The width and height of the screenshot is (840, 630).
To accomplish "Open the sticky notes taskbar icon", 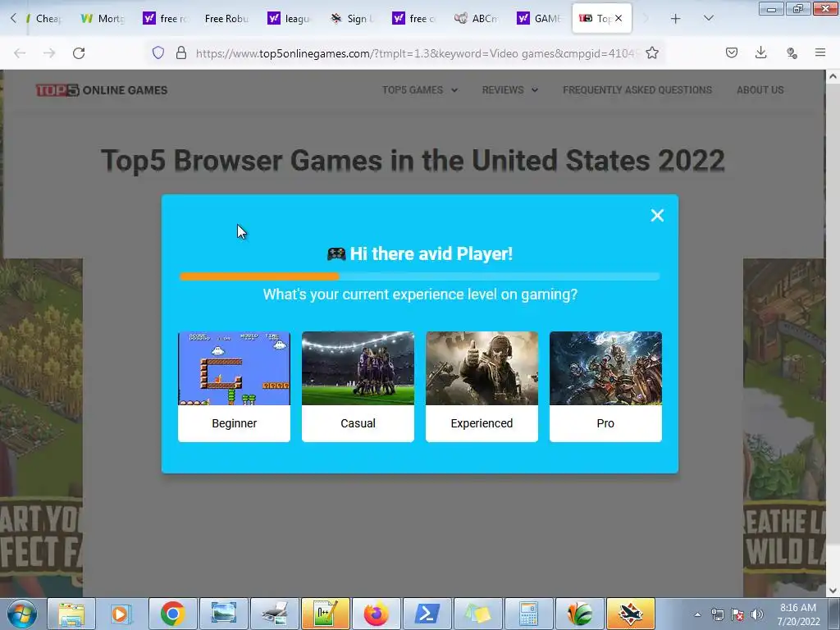I will click(477, 614).
